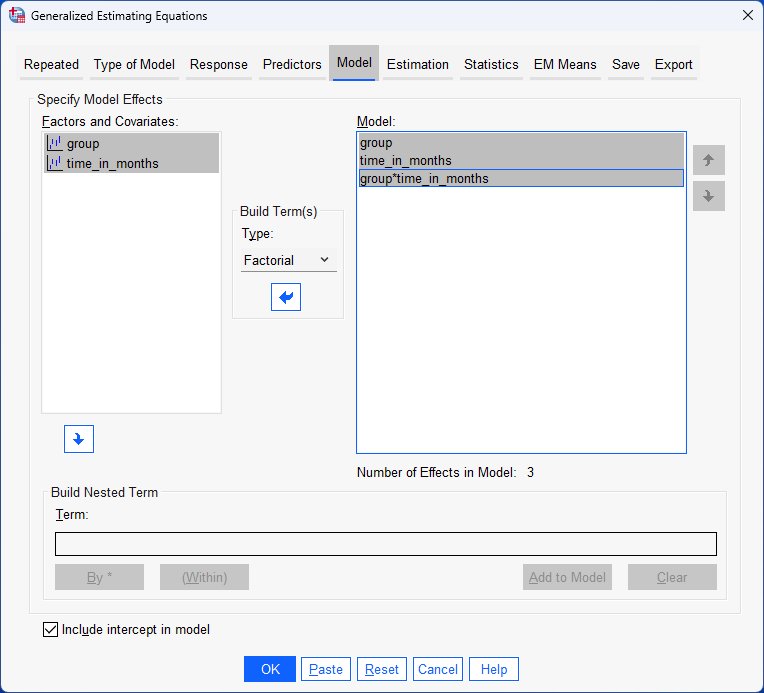Move the selected effect up with the up arrow
764x693 pixels.
click(x=708, y=160)
